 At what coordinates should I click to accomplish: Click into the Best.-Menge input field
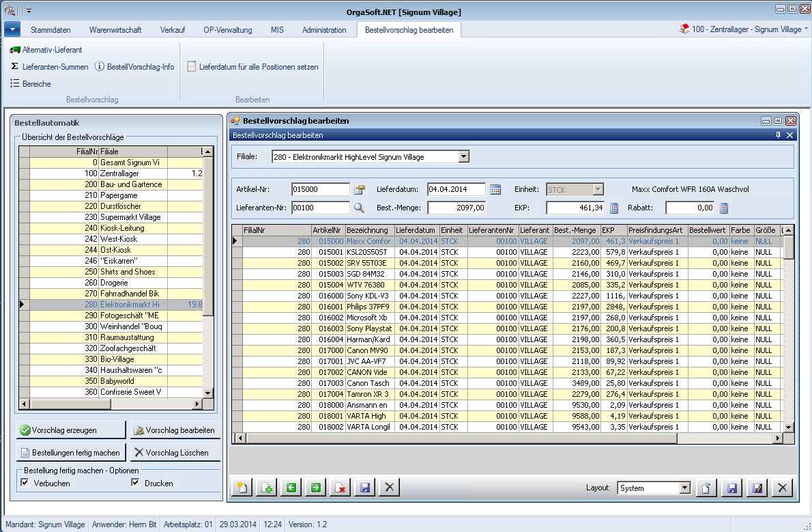[x=456, y=208]
